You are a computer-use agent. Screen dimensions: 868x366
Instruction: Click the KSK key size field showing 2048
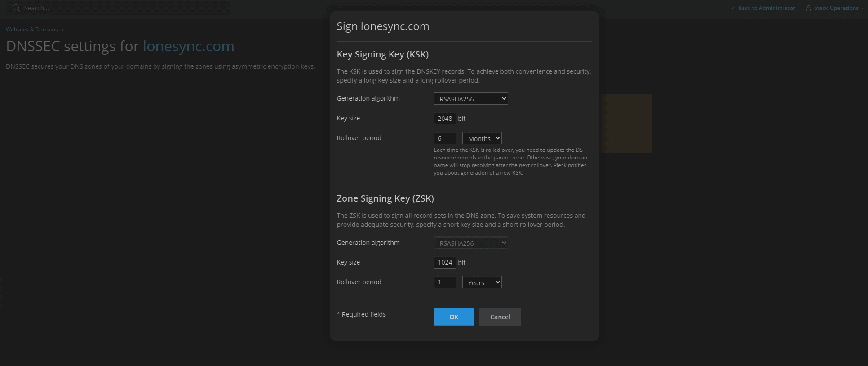[x=445, y=119]
